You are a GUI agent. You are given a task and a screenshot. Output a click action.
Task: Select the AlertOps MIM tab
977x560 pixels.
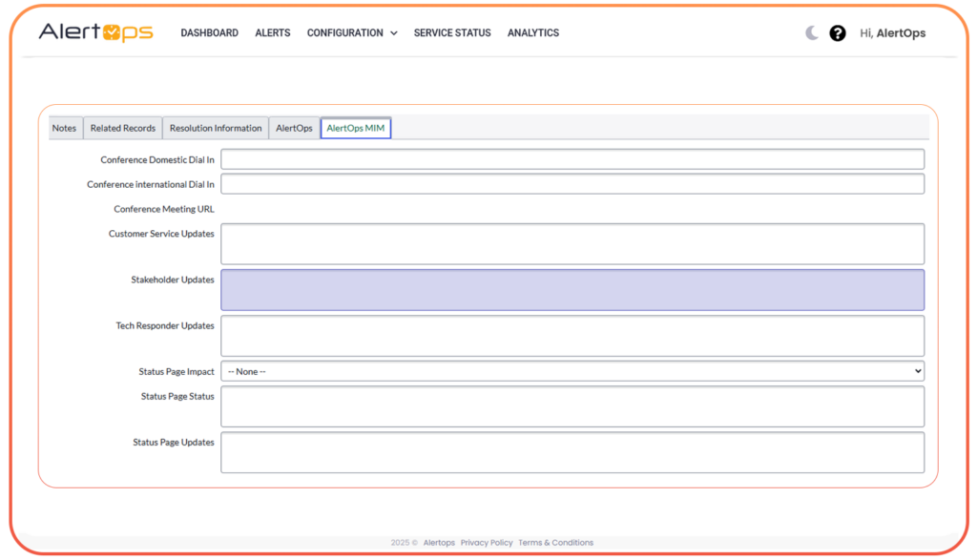(x=355, y=127)
